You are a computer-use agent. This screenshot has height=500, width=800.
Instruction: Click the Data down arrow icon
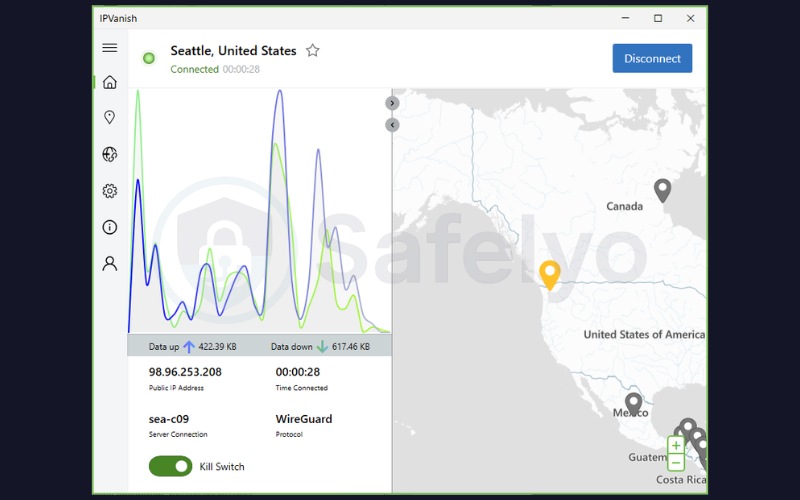coord(322,347)
